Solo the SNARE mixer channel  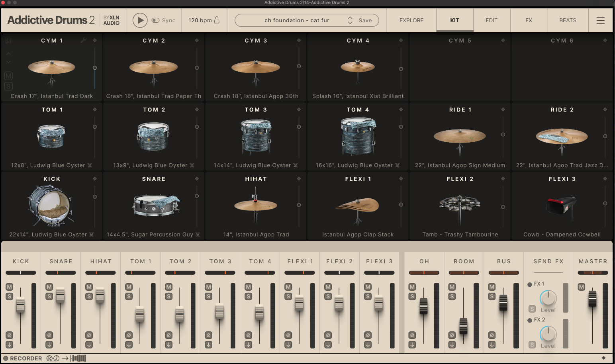click(49, 296)
